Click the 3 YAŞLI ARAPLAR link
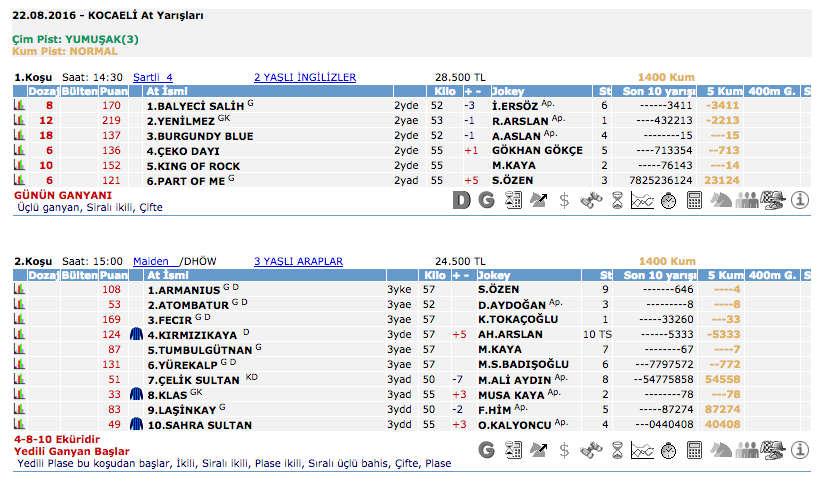The height and width of the screenshot is (481, 822). [298, 262]
